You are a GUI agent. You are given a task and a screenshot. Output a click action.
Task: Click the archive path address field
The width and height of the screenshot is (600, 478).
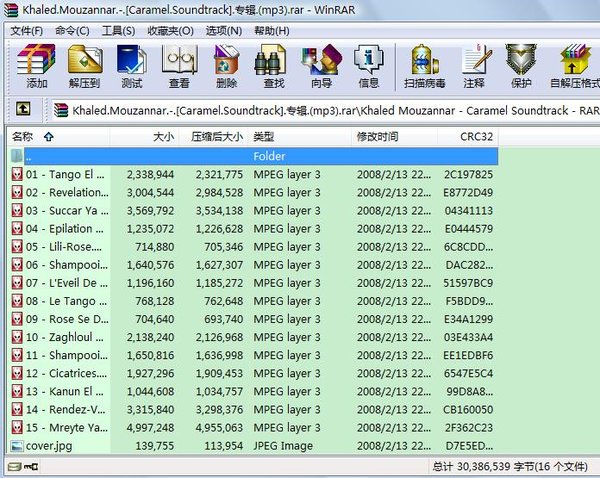coord(325,111)
